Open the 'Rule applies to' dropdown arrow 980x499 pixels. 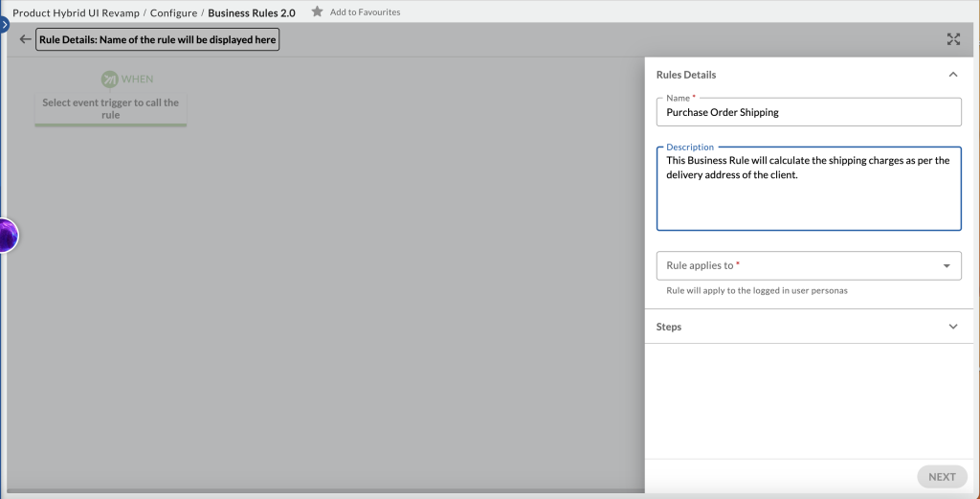946,266
